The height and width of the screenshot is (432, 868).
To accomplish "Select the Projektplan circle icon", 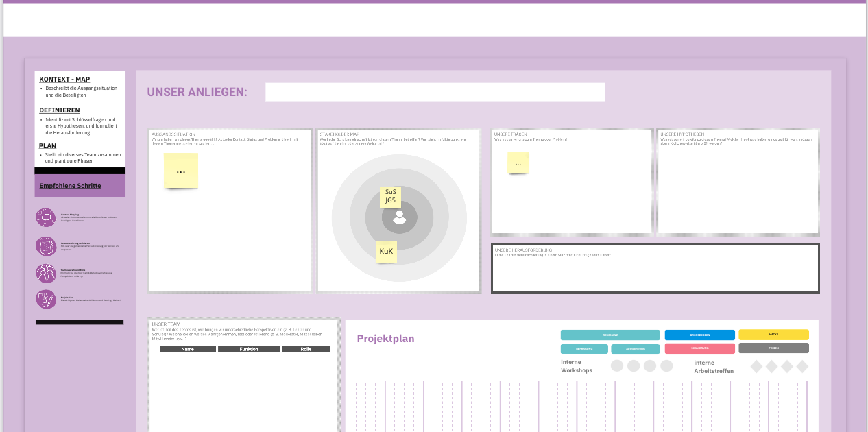I will [x=46, y=299].
